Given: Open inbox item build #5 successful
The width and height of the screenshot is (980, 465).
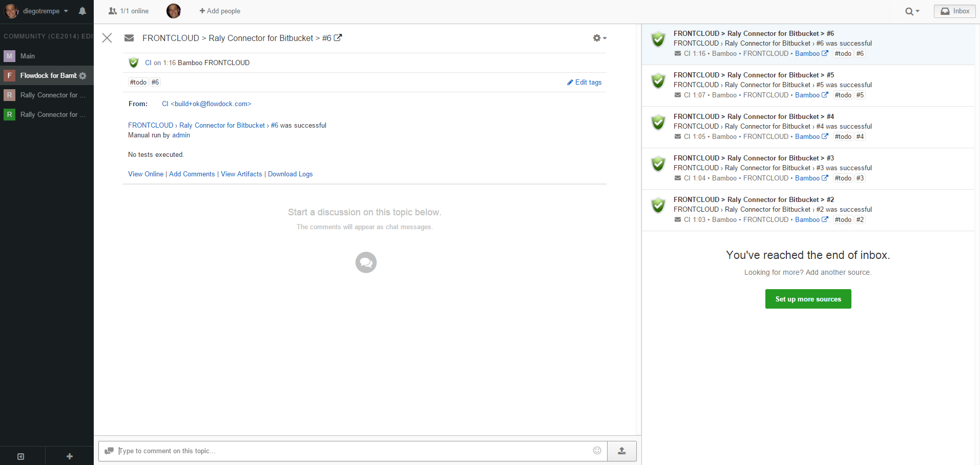Looking at the screenshot, I should pos(808,86).
